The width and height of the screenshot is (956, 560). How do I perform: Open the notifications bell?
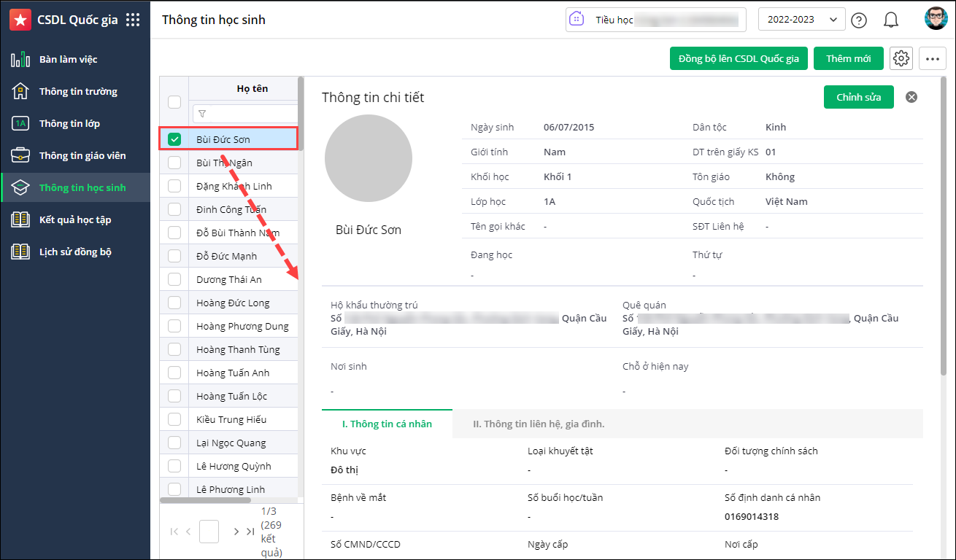pyautogui.click(x=890, y=20)
